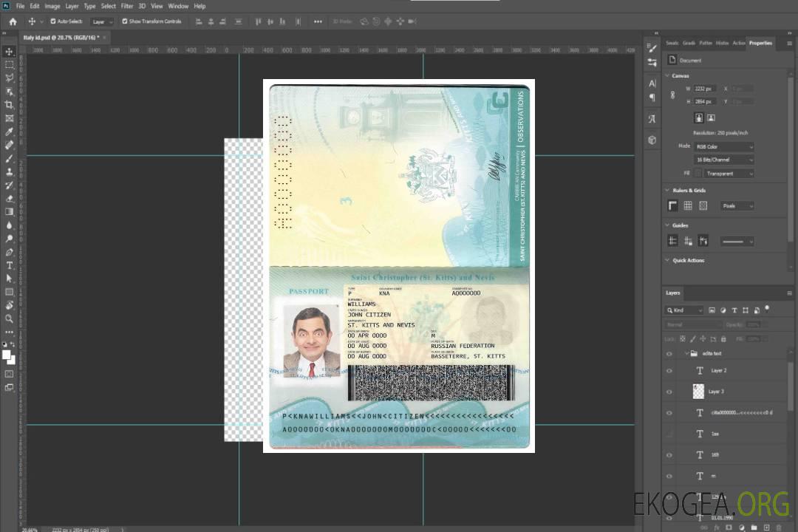Open the Window menu
The image size is (798, 532).
point(178,6)
